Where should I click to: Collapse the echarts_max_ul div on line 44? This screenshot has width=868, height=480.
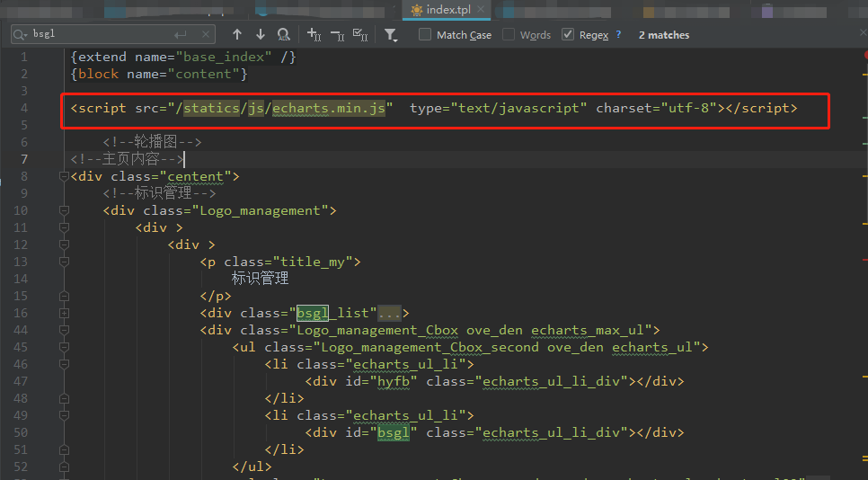click(64, 331)
